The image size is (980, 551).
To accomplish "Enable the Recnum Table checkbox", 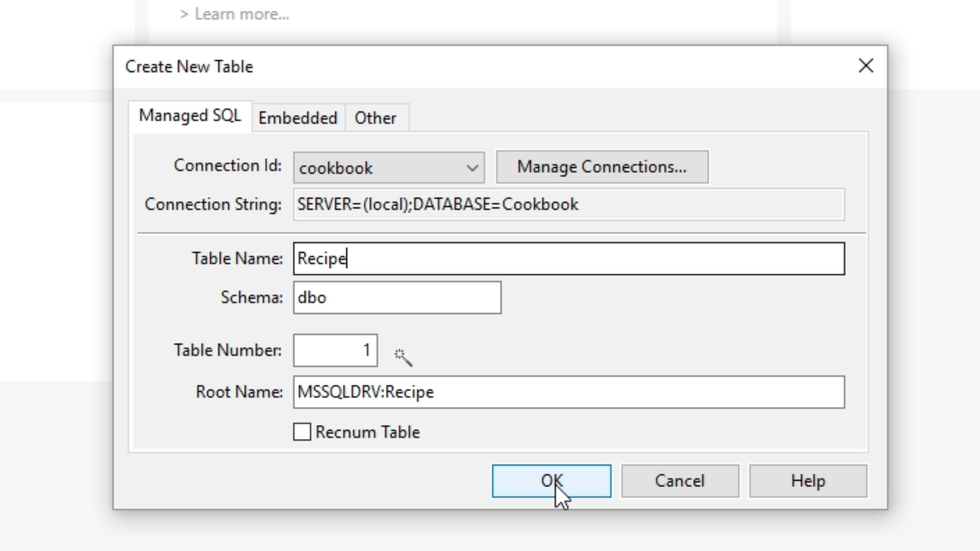I will (x=302, y=432).
